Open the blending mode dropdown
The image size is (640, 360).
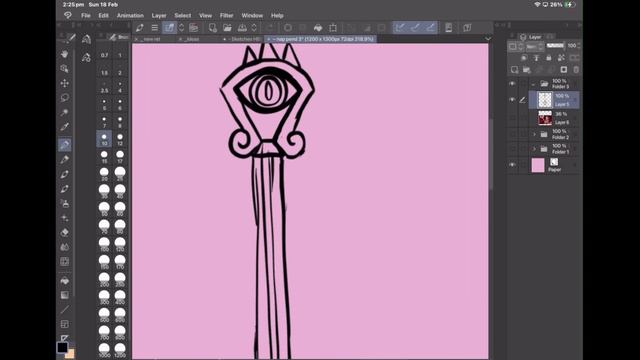pos(535,47)
